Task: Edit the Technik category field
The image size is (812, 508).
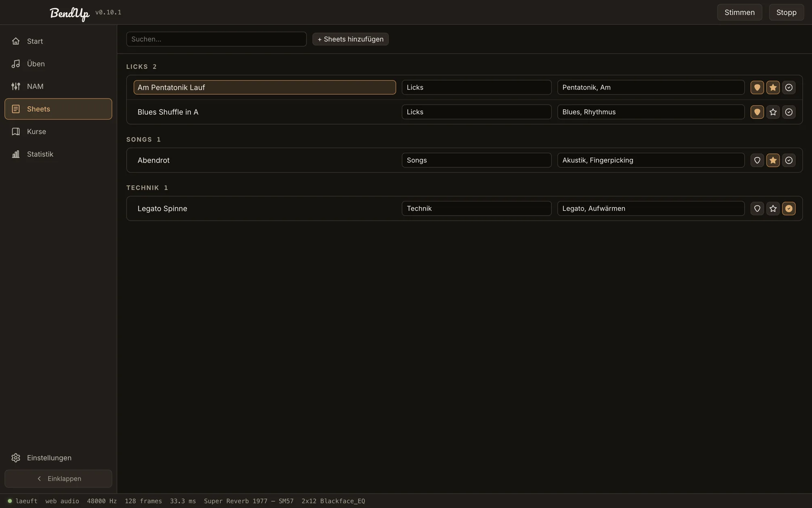Action: (x=477, y=208)
